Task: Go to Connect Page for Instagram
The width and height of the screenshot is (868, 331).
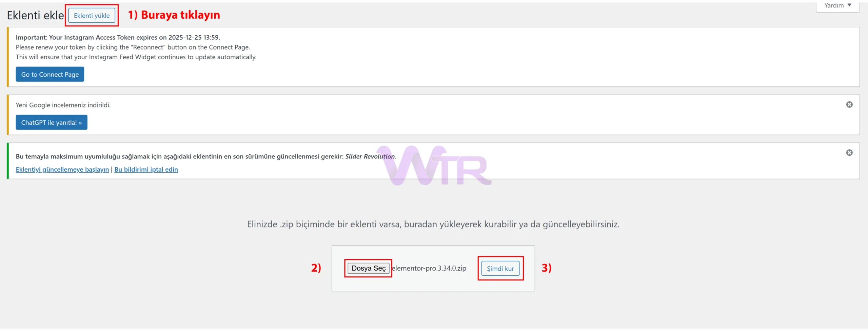Action: pyautogui.click(x=50, y=74)
